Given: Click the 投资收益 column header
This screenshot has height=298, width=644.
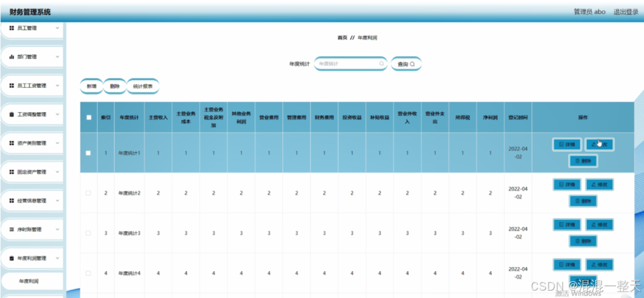Looking at the screenshot, I should tap(352, 117).
